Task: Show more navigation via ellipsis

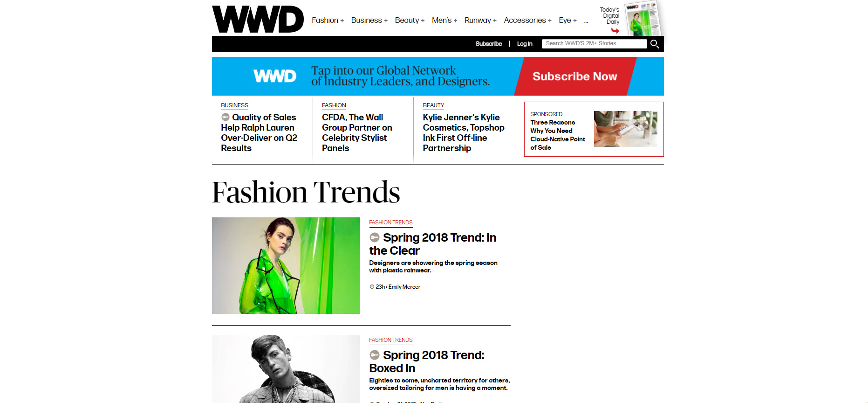Action: pos(586,21)
